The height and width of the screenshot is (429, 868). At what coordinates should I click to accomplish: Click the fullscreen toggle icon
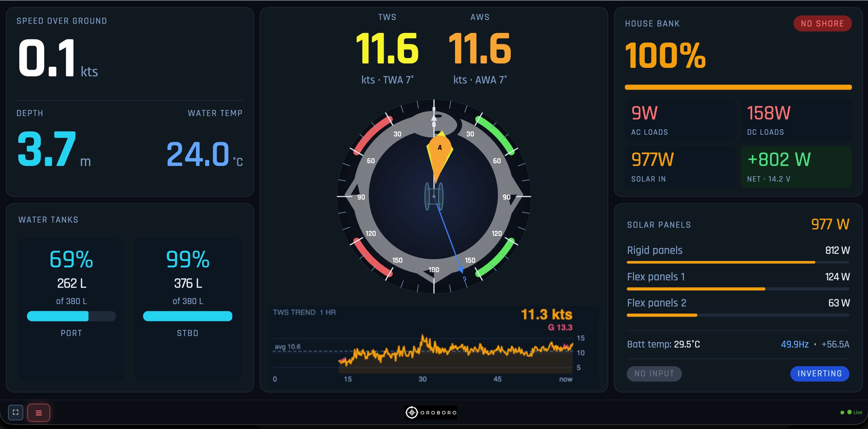[x=16, y=412]
